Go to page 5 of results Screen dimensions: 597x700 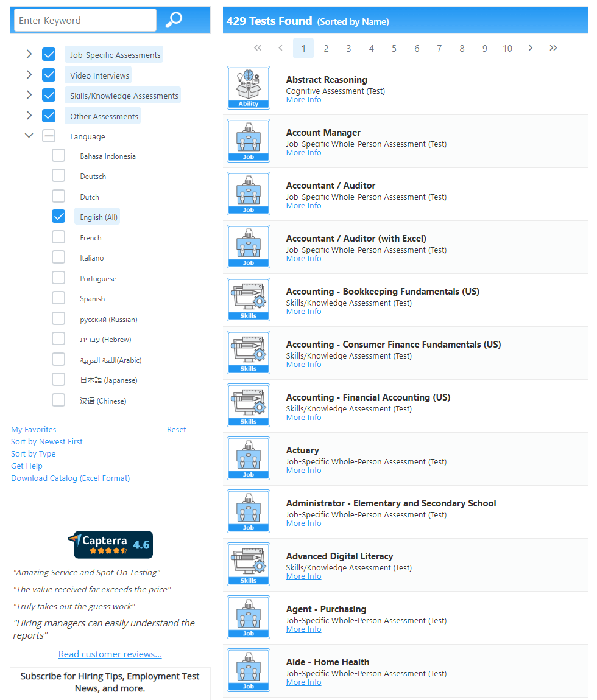394,49
